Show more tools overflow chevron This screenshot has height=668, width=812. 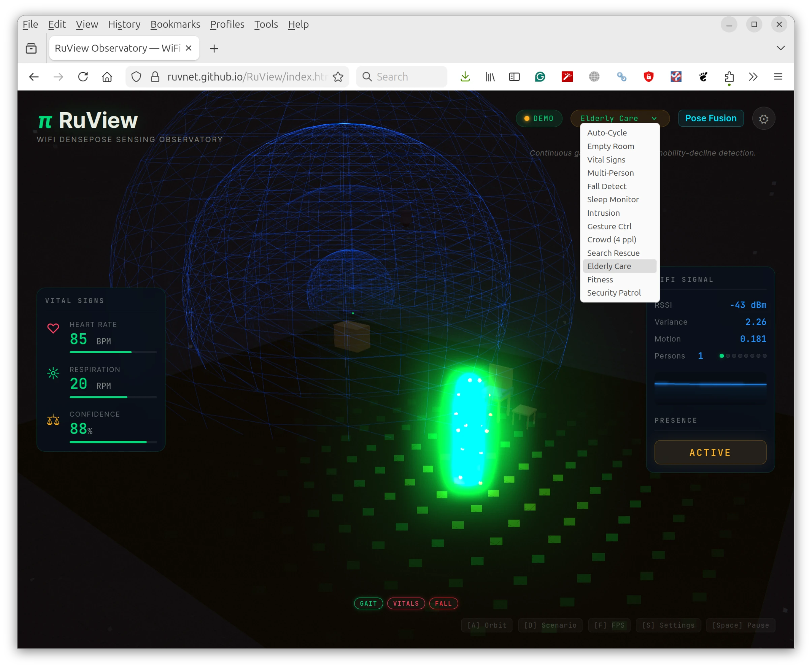click(x=753, y=77)
